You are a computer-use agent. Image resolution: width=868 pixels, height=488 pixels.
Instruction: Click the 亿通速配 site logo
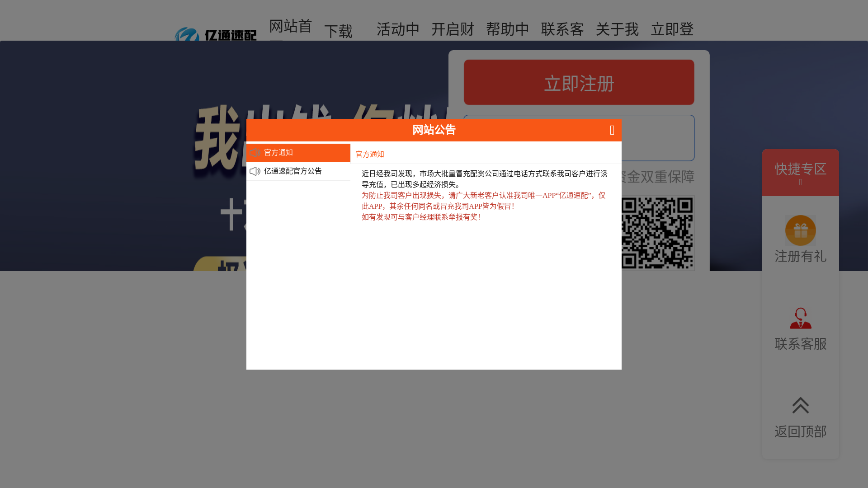[216, 34]
